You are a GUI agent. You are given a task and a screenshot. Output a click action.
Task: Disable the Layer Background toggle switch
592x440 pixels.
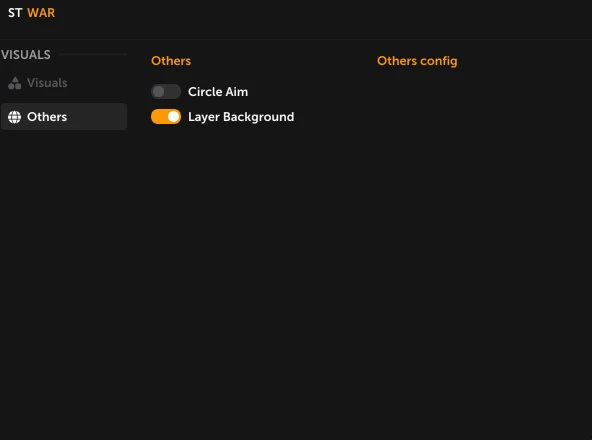coord(166,117)
